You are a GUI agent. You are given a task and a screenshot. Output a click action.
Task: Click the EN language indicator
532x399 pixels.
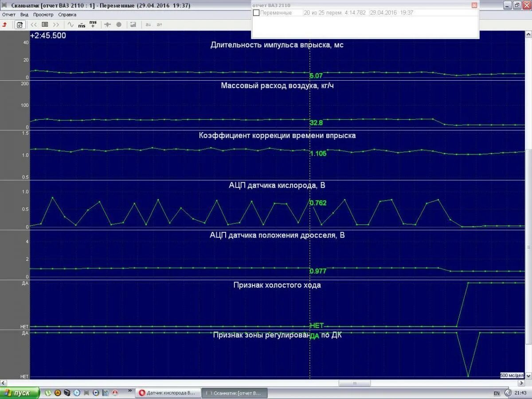click(497, 393)
